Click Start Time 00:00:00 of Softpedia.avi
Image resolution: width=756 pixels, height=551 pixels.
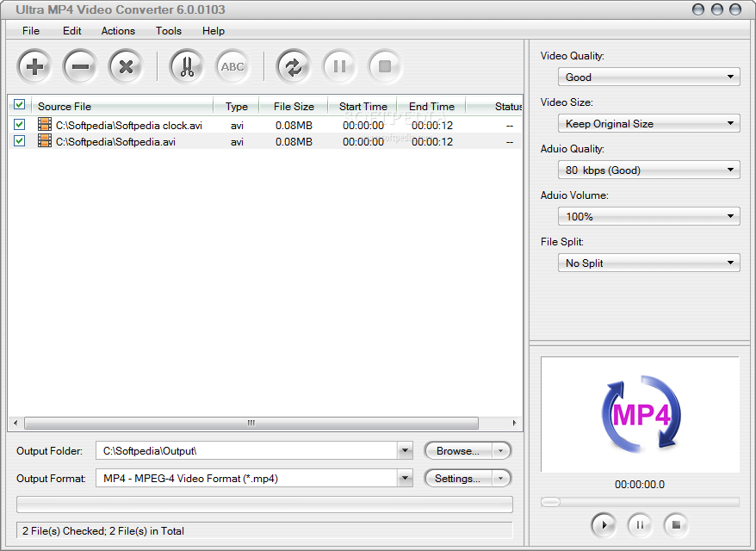coord(363,142)
